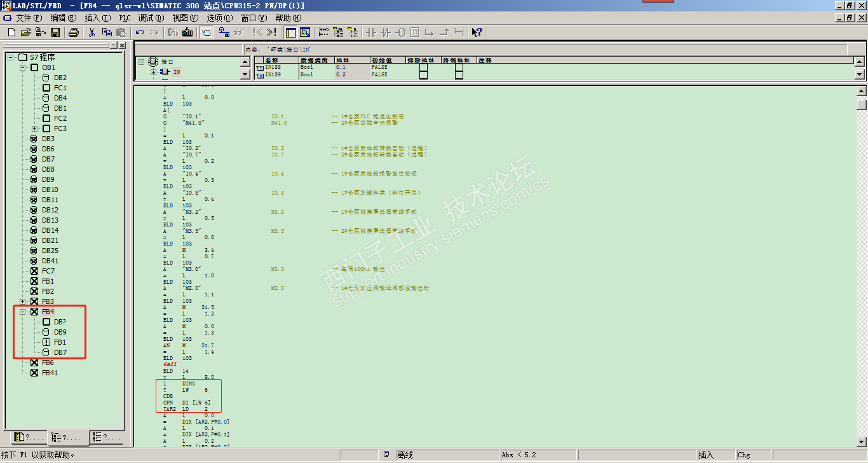868x463 pixels.
Task: Click the 数据类型 column header
Action: tap(316, 60)
